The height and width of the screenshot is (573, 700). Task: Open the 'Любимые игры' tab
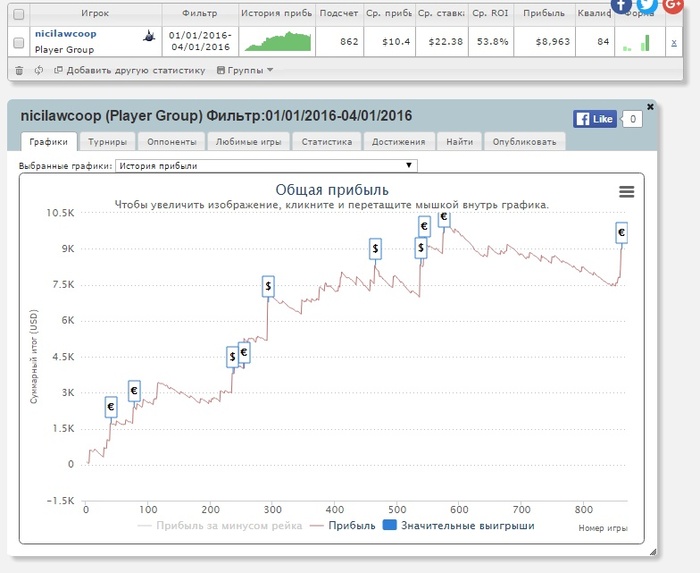pyautogui.click(x=249, y=142)
